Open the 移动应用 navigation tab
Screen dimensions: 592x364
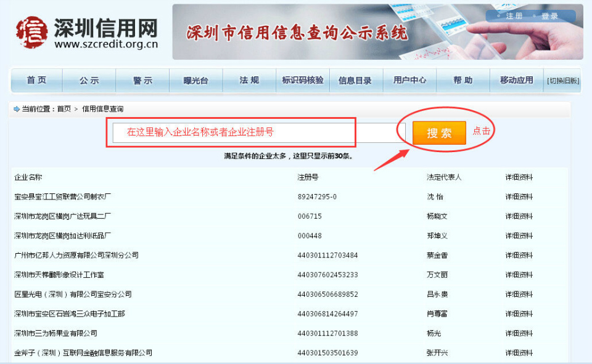pyautogui.click(x=517, y=80)
